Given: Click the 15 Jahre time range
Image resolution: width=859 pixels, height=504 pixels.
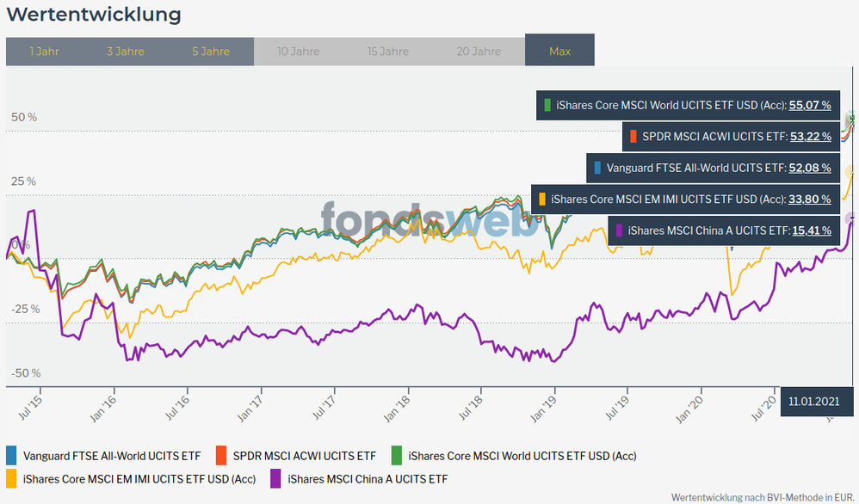Looking at the screenshot, I should click(388, 52).
